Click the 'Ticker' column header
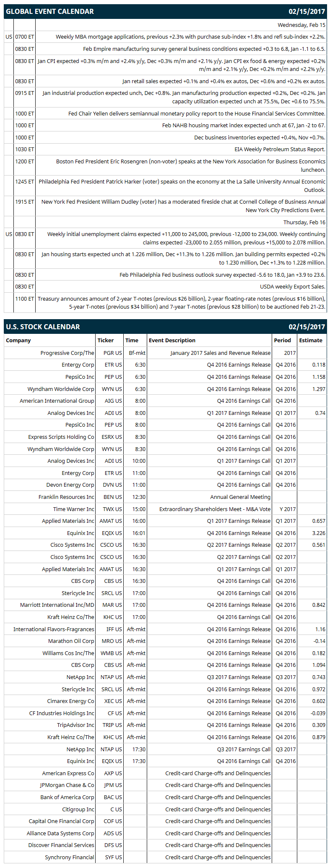 pos(106,341)
